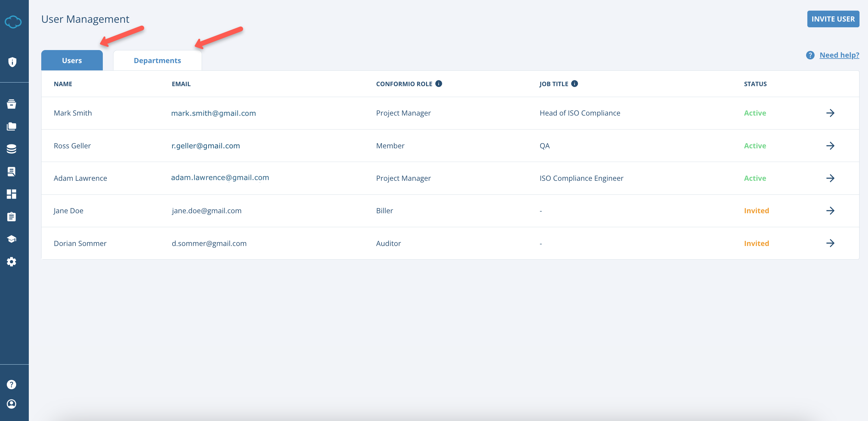Click the Conformio cloud logo
The width and height of the screenshot is (868, 421).
pos(13,22)
